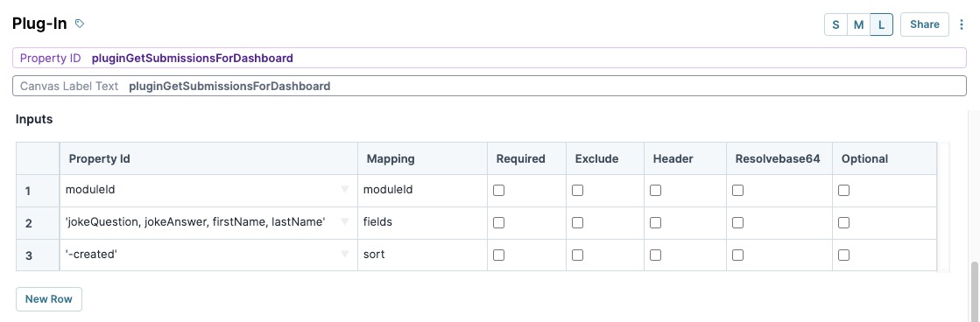The width and height of the screenshot is (980, 322).
Task: Open the '-created' property dropdown arrow
Action: tap(344, 255)
